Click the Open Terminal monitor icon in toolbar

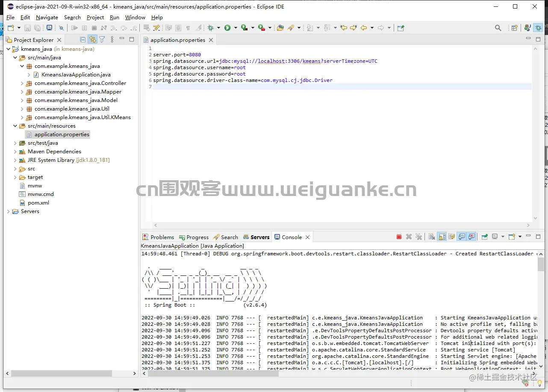(x=50, y=28)
